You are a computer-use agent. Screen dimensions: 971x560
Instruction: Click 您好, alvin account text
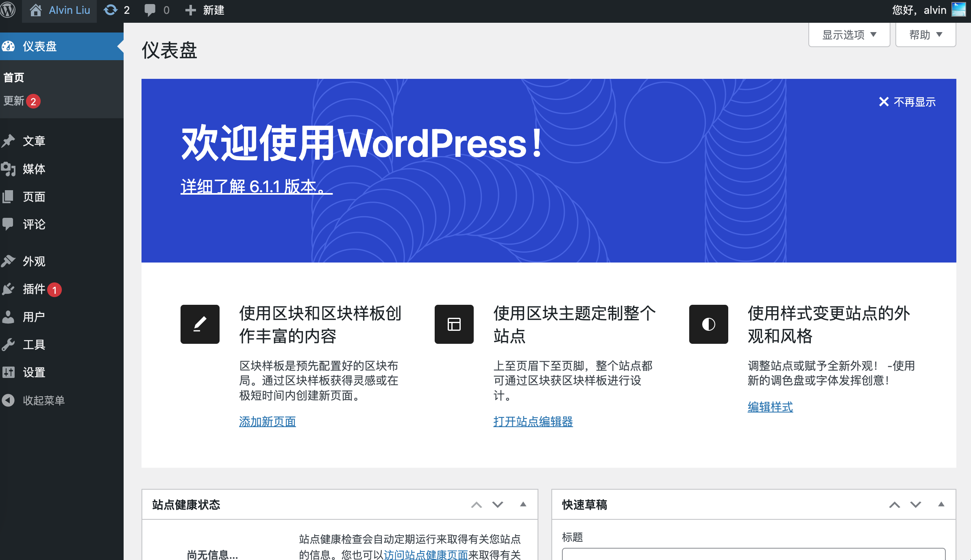pyautogui.click(x=919, y=10)
